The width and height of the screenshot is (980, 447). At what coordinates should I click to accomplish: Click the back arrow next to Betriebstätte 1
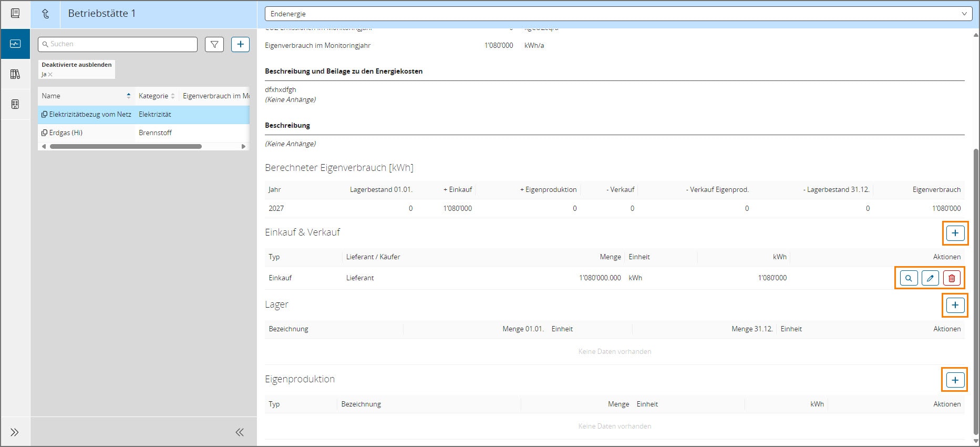click(46, 14)
